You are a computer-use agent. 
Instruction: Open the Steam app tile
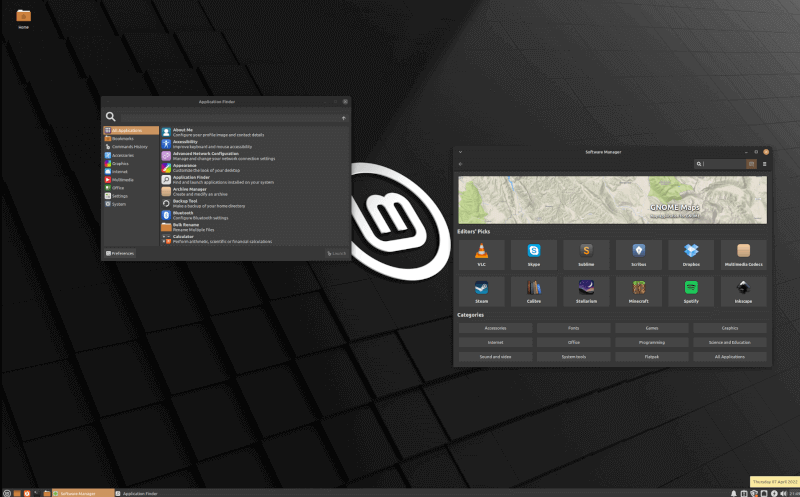click(480, 291)
